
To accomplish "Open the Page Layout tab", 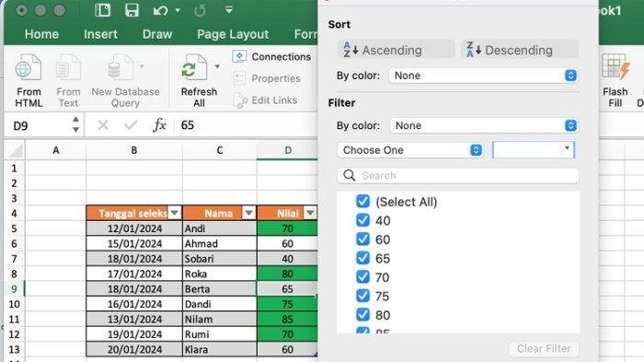I will (x=233, y=34).
